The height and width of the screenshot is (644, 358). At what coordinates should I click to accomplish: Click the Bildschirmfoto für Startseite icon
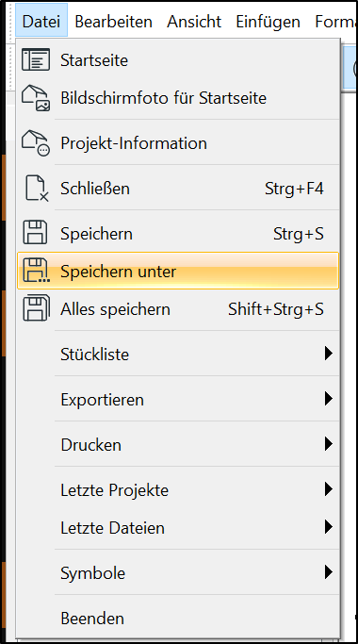click(36, 98)
